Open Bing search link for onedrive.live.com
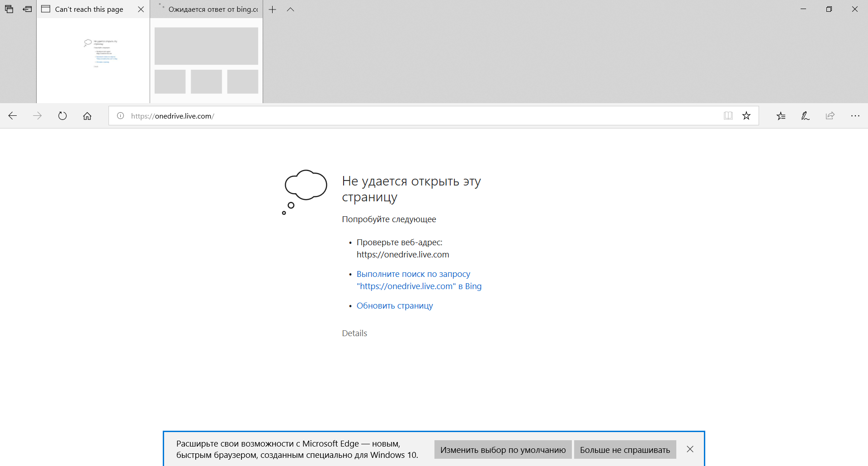This screenshot has height=466, width=868. click(419, 280)
